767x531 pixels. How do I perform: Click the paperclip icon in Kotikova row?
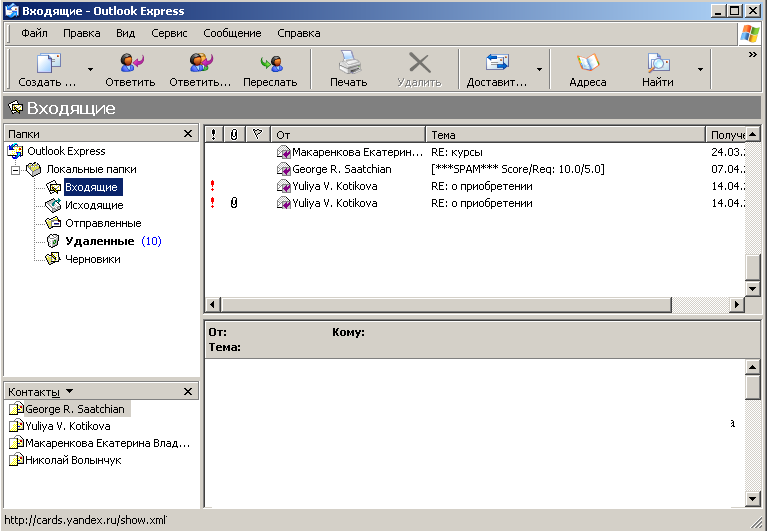234,203
